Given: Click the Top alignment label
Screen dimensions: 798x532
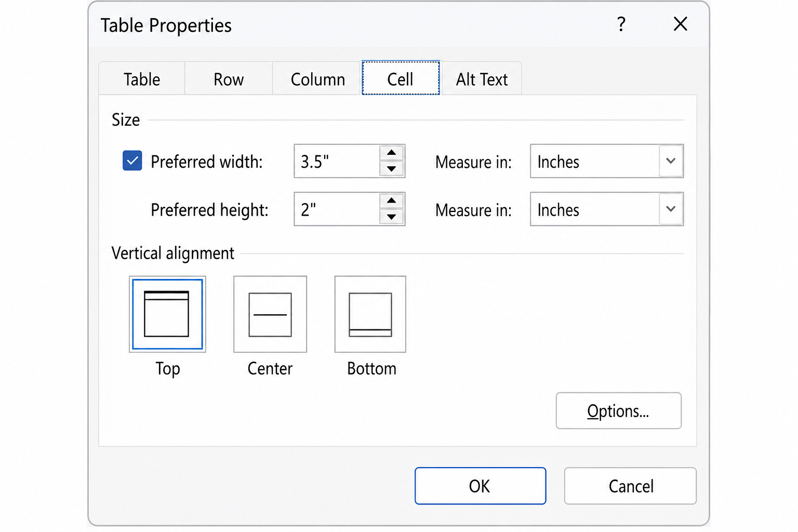Looking at the screenshot, I should coord(168,369).
